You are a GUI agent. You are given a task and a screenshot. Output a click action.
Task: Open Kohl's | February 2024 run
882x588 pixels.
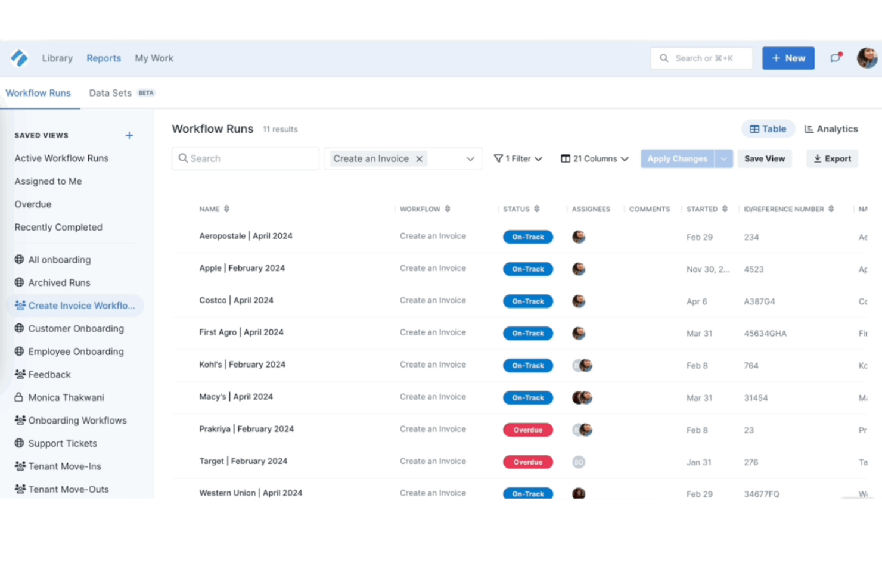[x=242, y=365]
